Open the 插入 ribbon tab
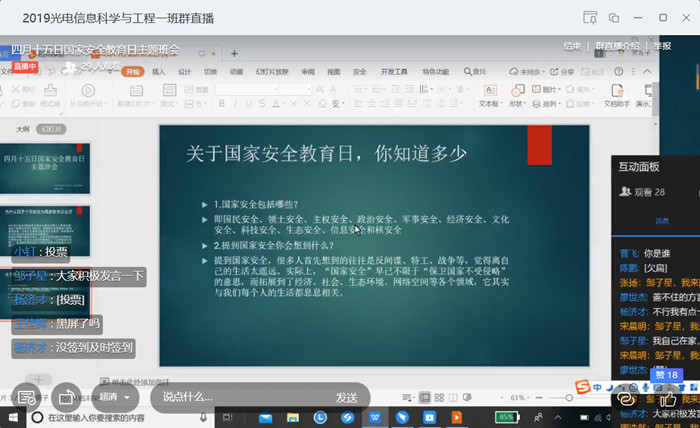The height and width of the screenshot is (428, 700). [x=158, y=71]
